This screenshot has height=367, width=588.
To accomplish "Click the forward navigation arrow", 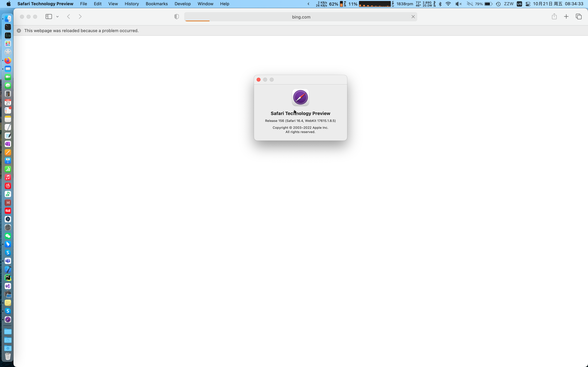I will coord(80,17).
